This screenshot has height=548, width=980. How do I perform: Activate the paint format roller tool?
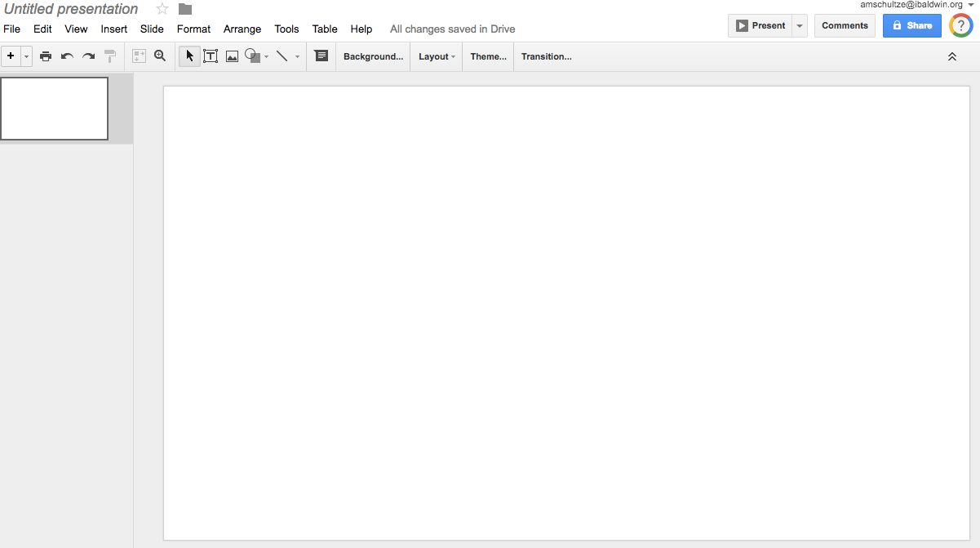(x=110, y=56)
